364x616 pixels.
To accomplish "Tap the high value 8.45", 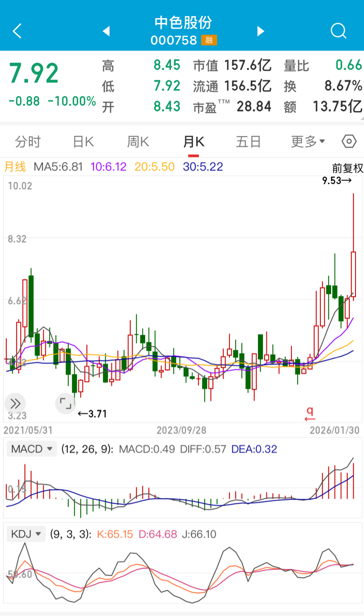I will click(167, 65).
